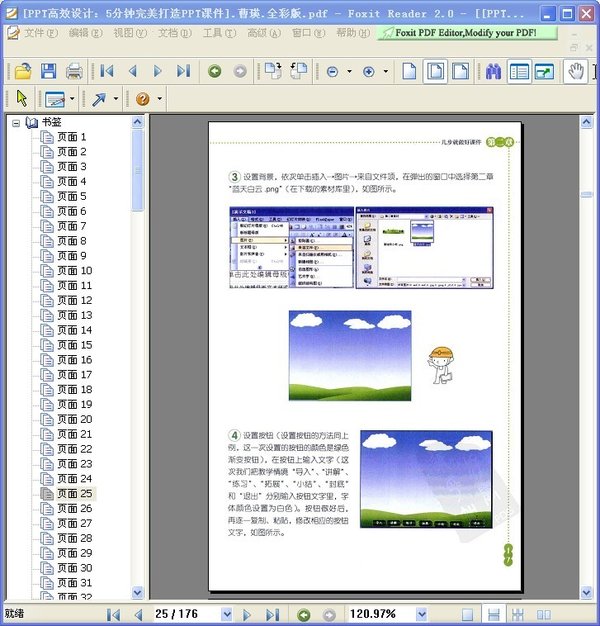Click the bookmarks panel scrollbar thumb
Image resolution: width=600 pixels, height=626 pixels.
point(137,170)
